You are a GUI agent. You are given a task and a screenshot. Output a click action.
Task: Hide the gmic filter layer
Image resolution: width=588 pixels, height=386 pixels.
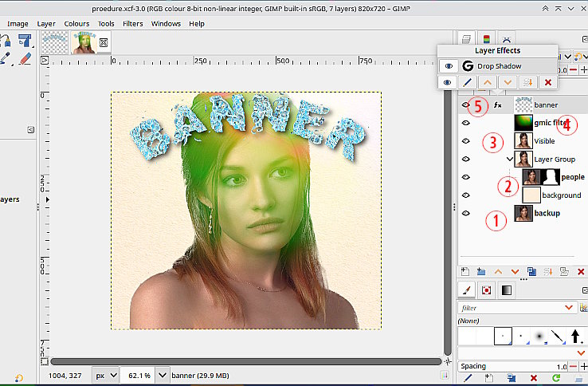pos(466,123)
